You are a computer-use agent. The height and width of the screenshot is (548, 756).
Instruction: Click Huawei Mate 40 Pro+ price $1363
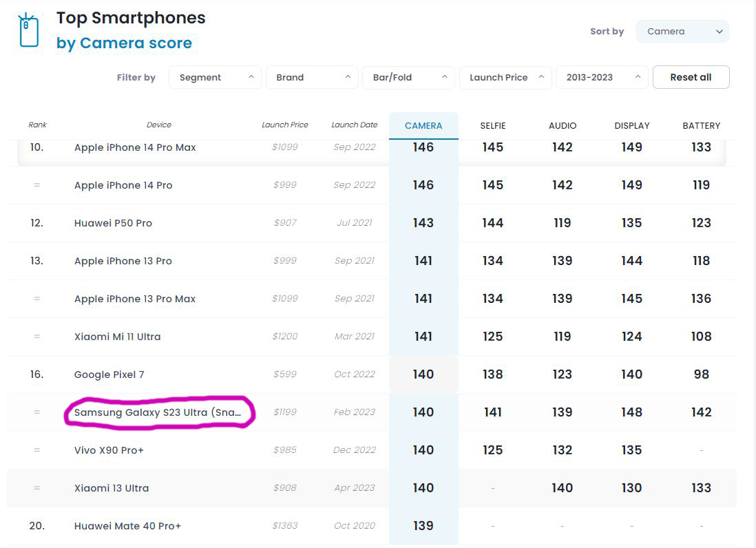[x=285, y=526]
